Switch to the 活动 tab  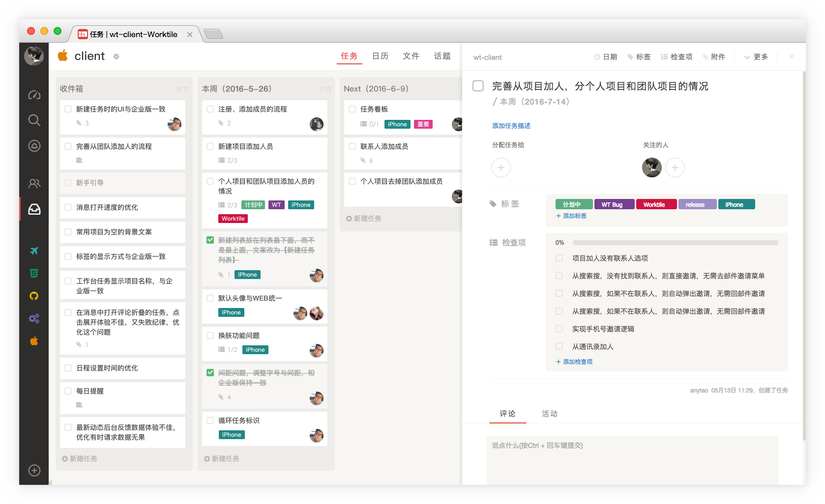pos(549,414)
